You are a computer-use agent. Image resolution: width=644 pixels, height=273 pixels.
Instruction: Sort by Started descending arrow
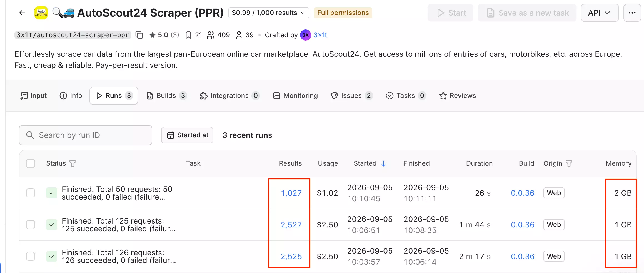pyautogui.click(x=383, y=163)
